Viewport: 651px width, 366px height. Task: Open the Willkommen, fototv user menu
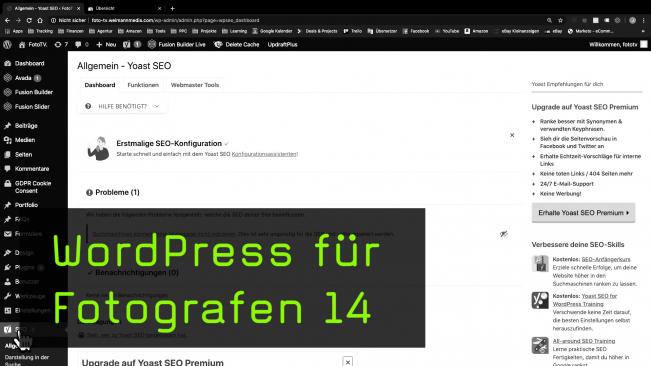click(x=618, y=44)
